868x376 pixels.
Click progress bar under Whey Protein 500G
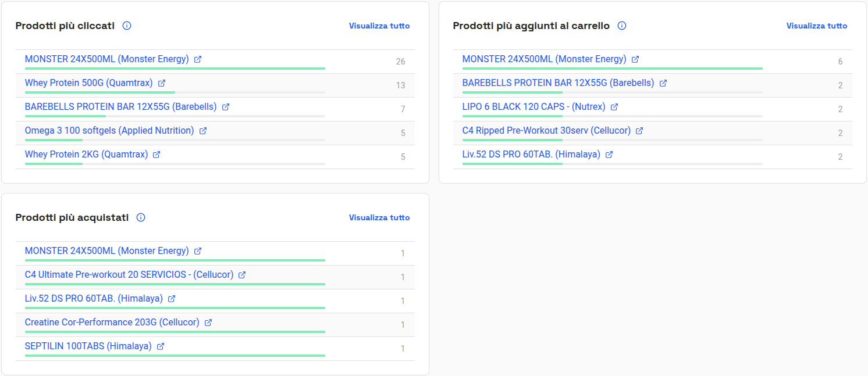coord(175,92)
